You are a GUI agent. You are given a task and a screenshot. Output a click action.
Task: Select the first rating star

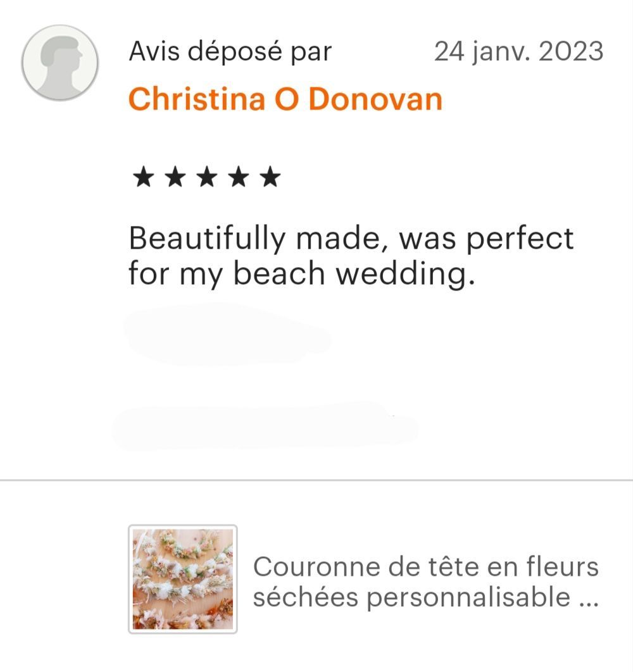(x=143, y=177)
